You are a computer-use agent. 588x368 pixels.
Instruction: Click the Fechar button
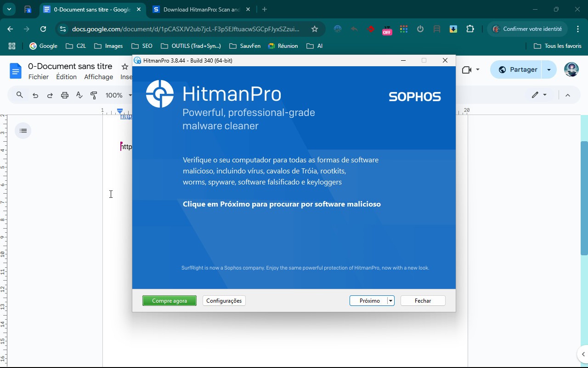pos(423,301)
